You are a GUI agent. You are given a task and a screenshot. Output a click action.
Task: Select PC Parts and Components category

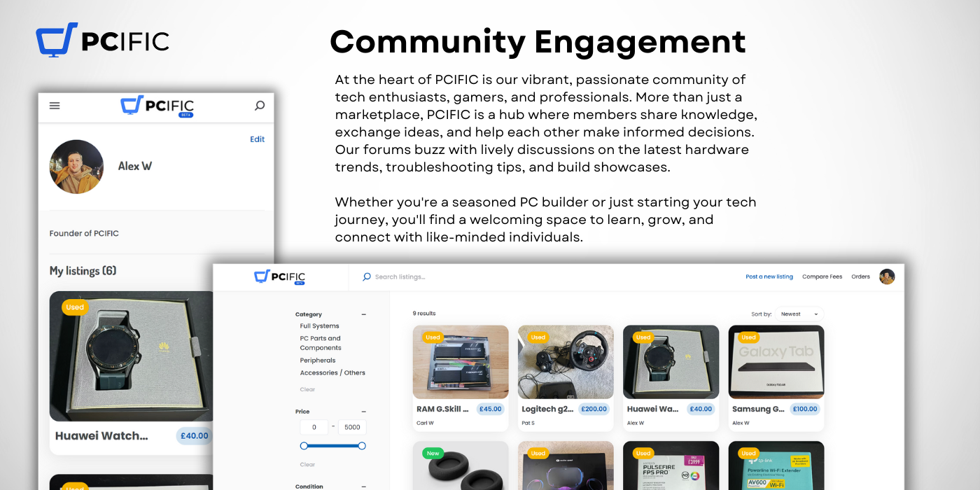(x=321, y=343)
